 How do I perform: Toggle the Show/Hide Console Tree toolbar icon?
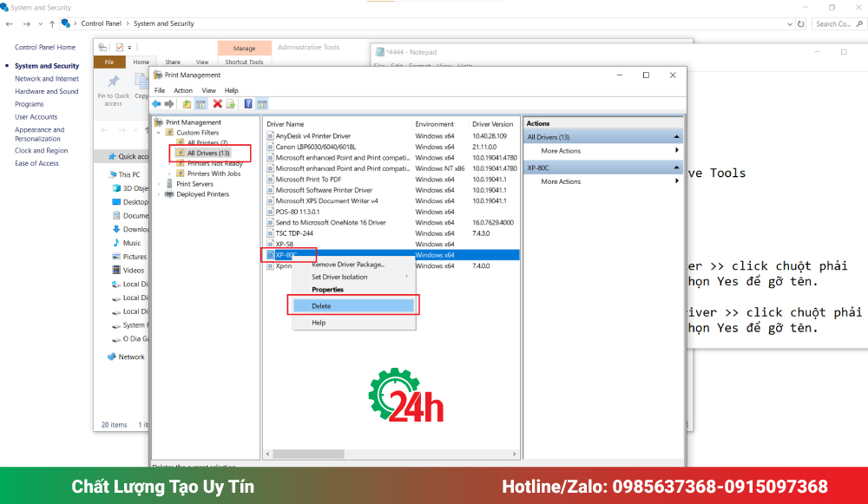coord(201,104)
